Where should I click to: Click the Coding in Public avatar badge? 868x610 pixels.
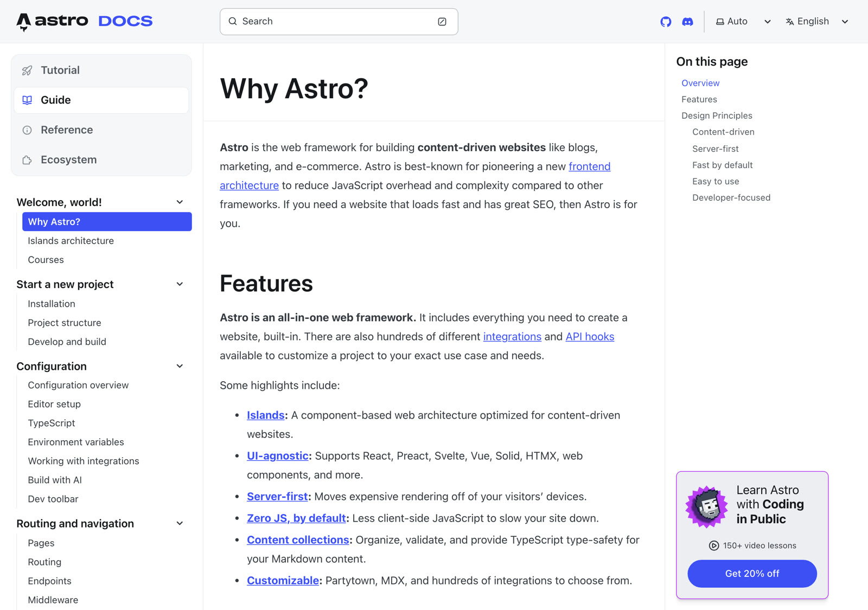pyautogui.click(x=707, y=506)
